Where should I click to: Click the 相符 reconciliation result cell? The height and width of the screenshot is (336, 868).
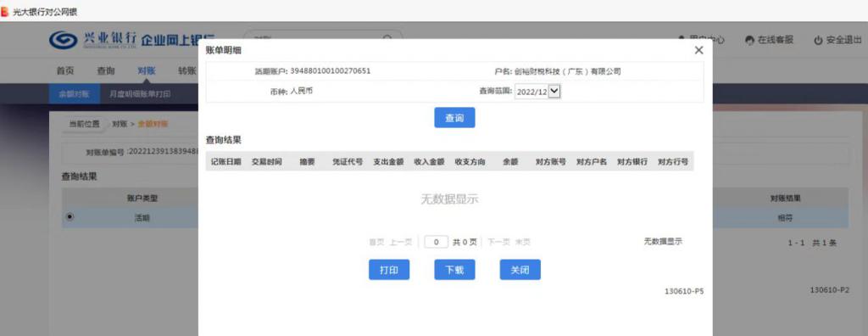point(785,218)
